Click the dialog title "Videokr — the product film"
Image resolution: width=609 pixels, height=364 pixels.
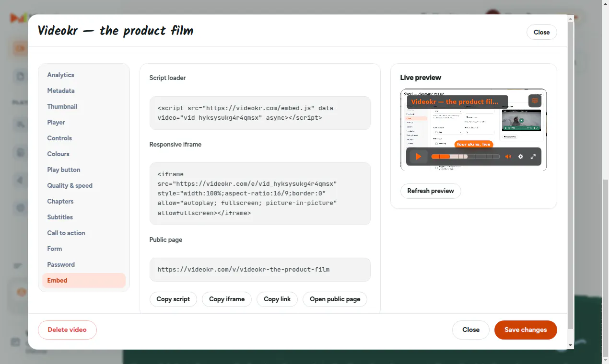coord(116,31)
